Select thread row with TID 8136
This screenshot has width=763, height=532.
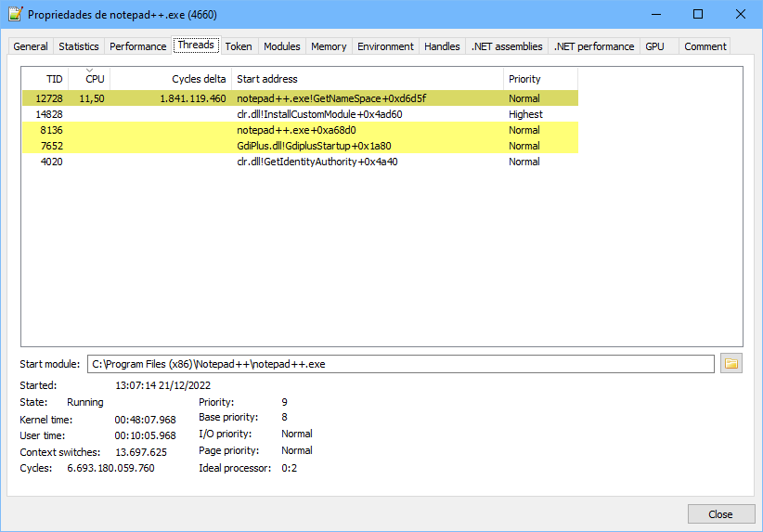click(300, 130)
